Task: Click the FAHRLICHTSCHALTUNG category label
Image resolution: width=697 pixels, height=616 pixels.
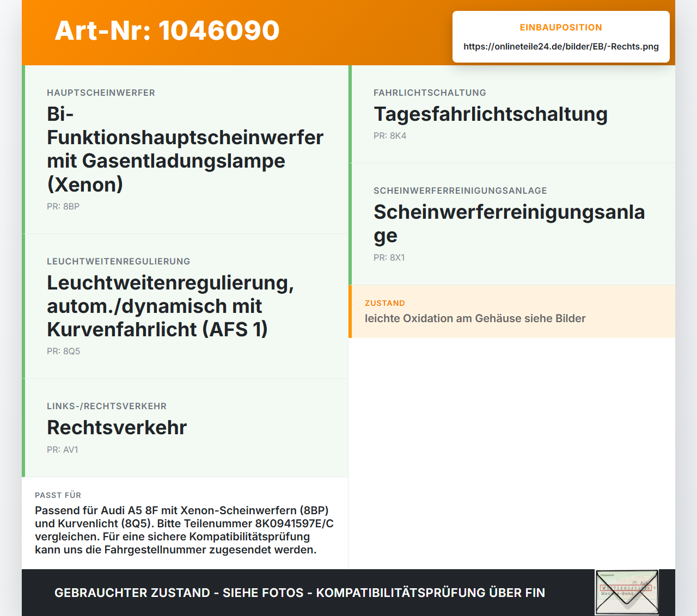Action: pos(430,93)
